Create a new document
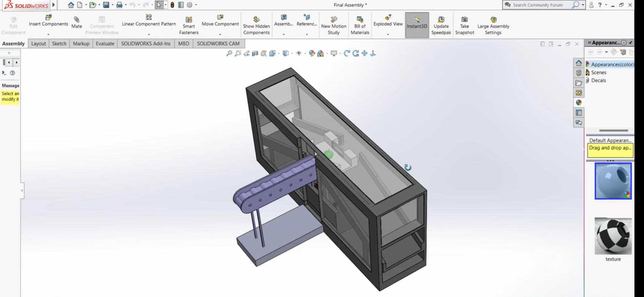This screenshot has height=297, width=644. [x=79, y=5]
